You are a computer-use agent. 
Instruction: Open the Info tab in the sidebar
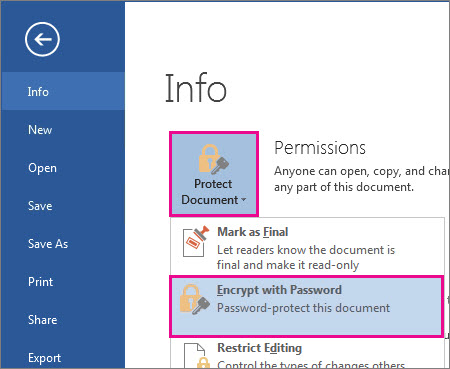[x=63, y=91]
